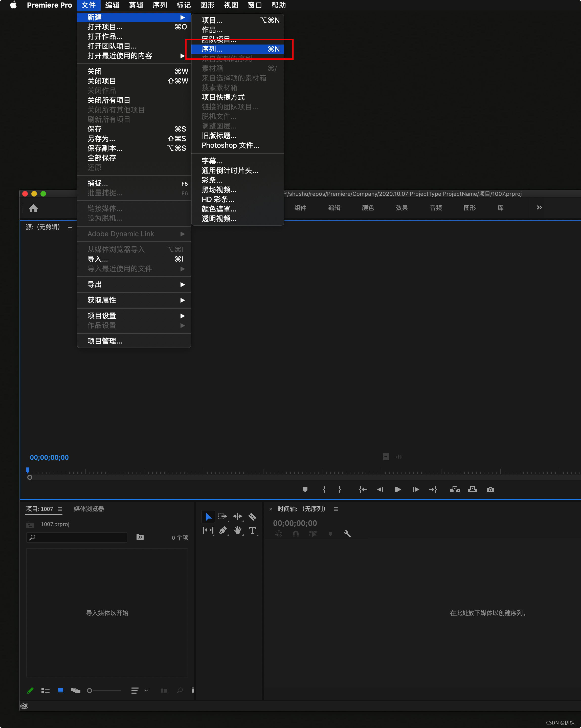Toggle project writable green pencil icon
The height and width of the screenshot is (728, 581).
click(x=30, y=691)
